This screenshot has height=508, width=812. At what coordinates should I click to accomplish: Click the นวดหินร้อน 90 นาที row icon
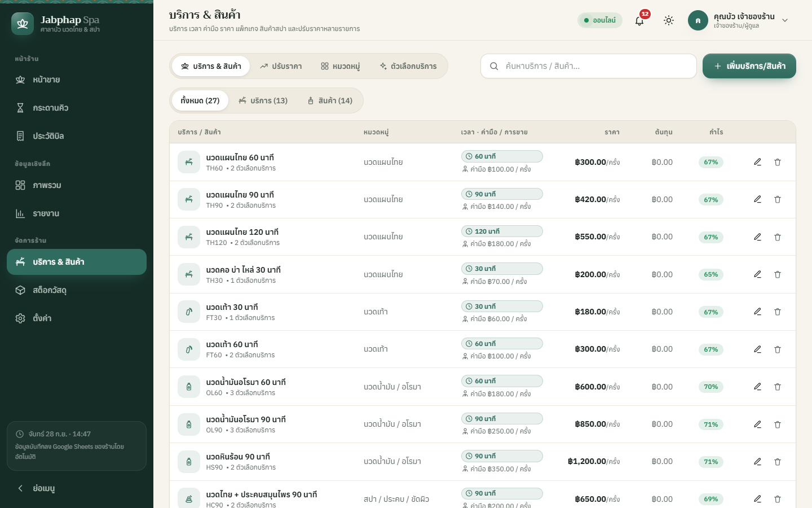189,462
